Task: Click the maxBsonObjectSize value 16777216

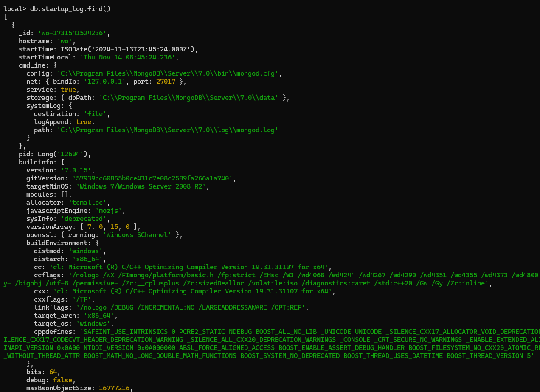Action: [x=114, y=388]
